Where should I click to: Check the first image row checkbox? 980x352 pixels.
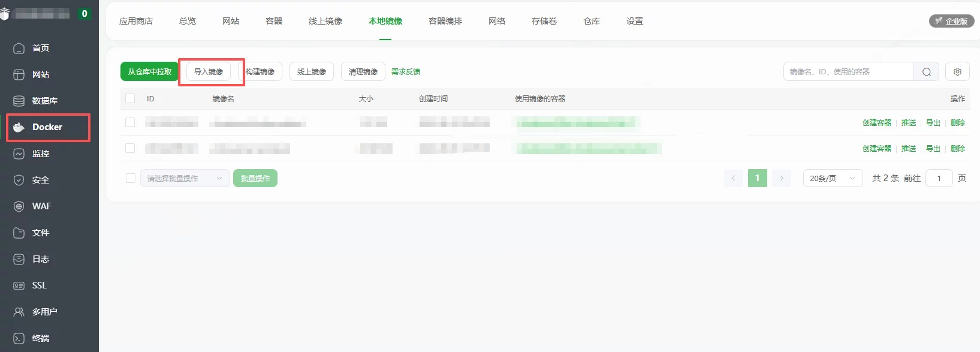coord(130,122)
